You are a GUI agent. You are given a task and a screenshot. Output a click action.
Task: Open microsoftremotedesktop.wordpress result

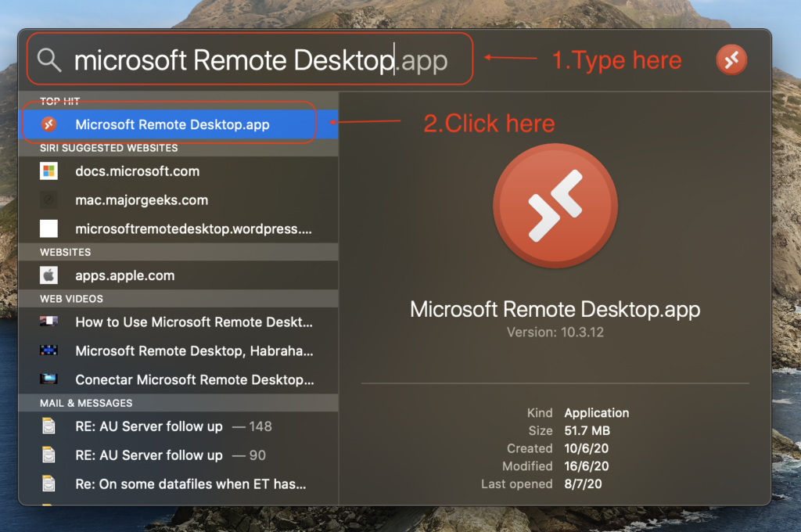pos(178,228)
